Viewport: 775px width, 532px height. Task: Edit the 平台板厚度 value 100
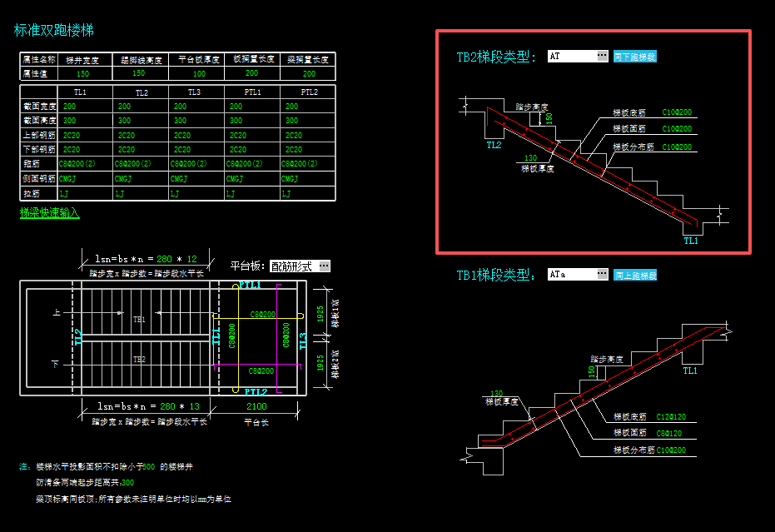(x=199, y=73)
